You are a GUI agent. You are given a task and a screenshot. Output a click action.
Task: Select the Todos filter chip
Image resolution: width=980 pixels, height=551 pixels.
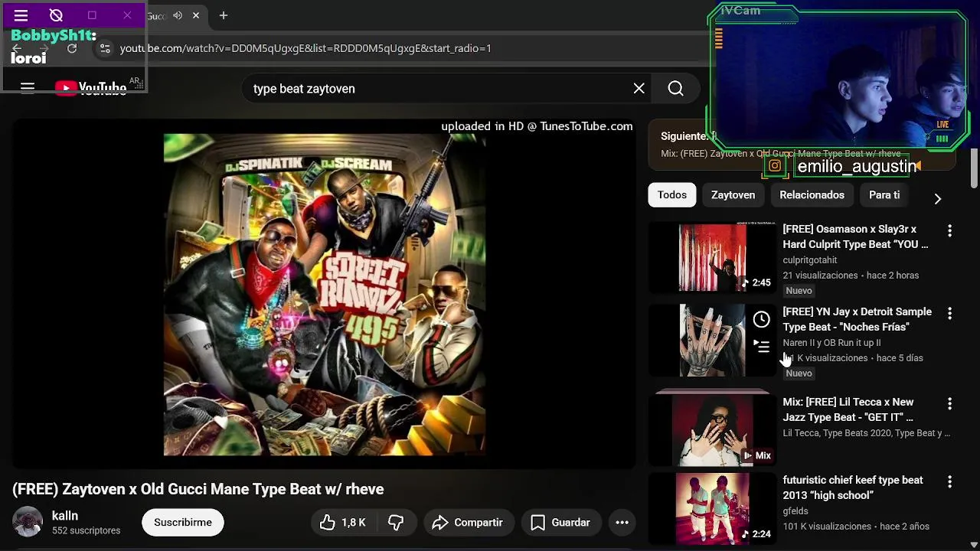click(x=672, y=195)
